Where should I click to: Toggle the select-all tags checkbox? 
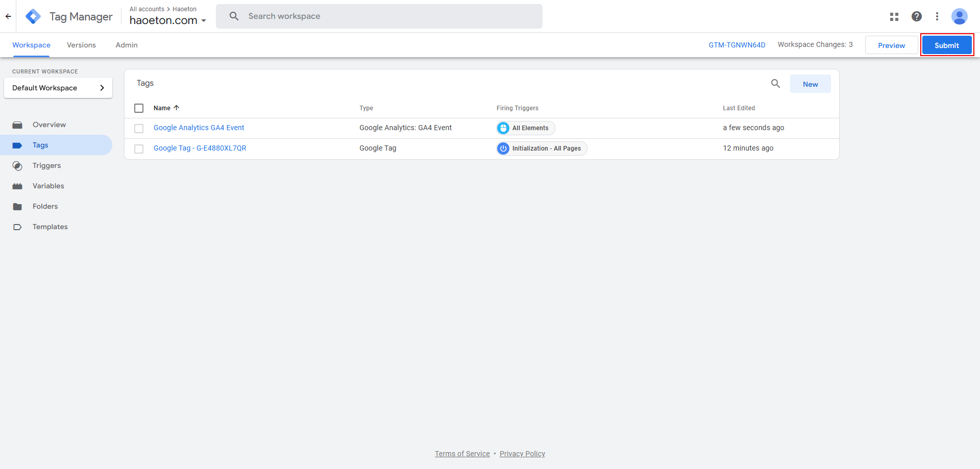(139, 108)
